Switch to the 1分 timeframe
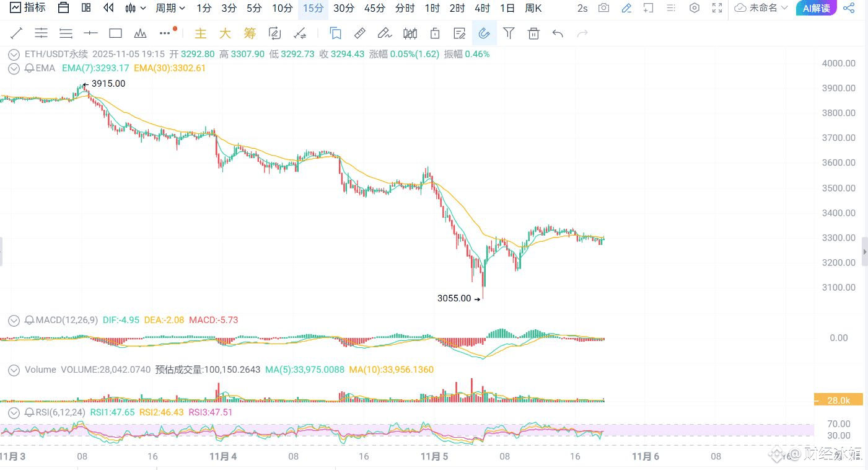The width and height of the screenshot is (868, 470). tap(203, 8)
